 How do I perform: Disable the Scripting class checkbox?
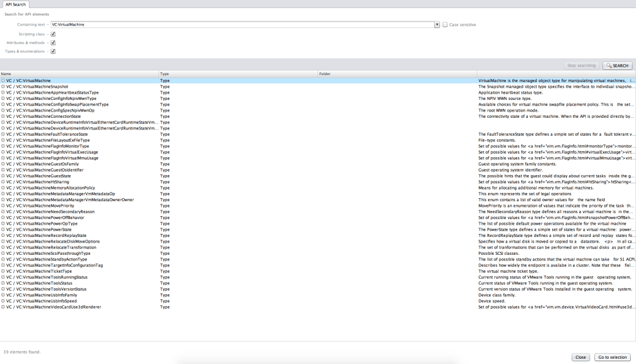tap(53, 34)
